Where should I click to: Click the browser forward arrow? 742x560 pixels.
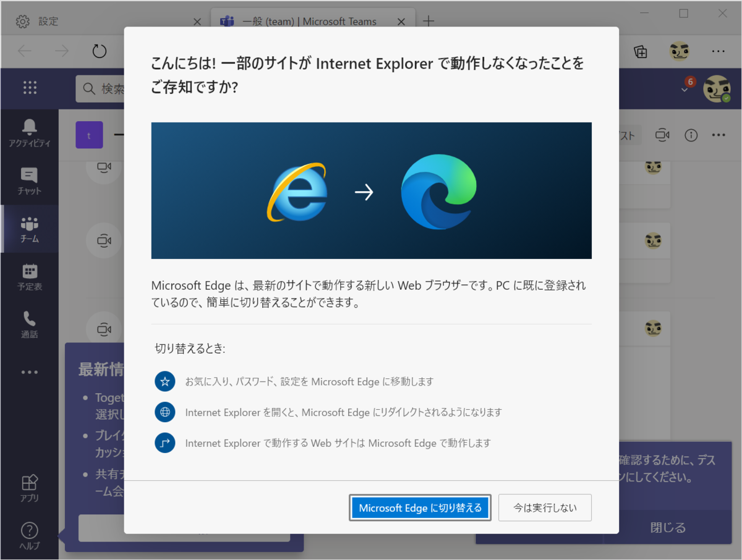pyautogui.click(x=62, y=51)
